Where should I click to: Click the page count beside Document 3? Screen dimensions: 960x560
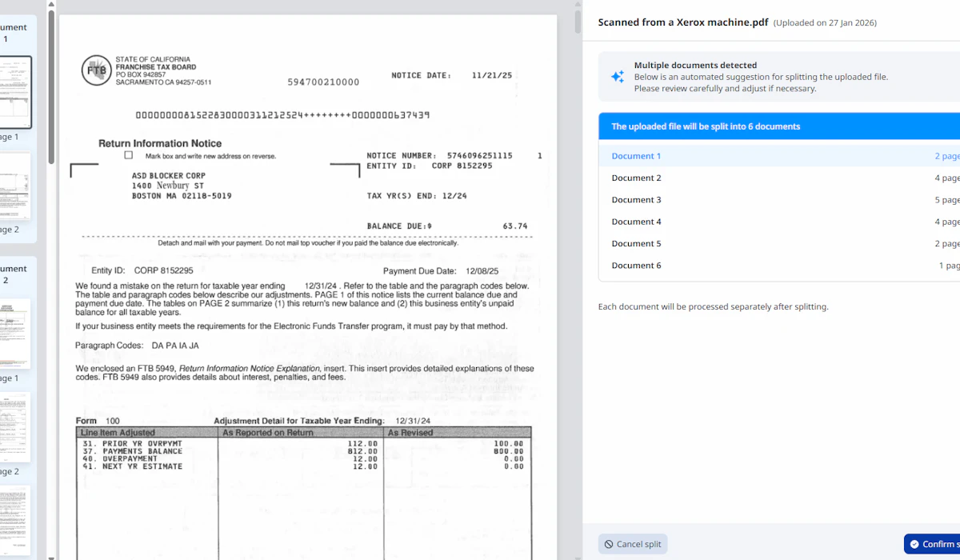point(947,200)
